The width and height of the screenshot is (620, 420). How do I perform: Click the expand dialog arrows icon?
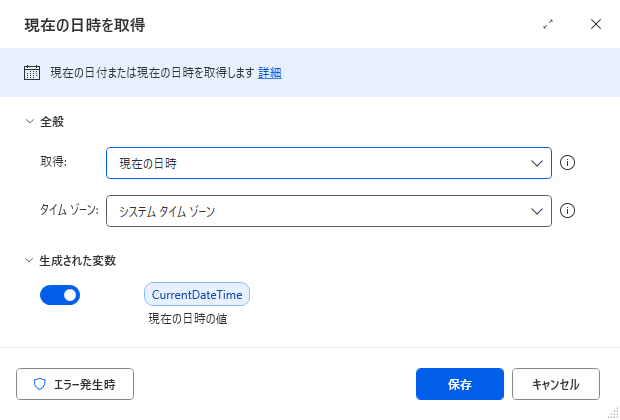click(x=548, y=25)
